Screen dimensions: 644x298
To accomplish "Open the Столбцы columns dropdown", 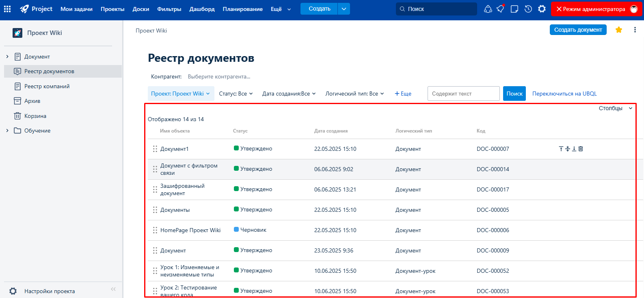I will (x=616, y=108).
